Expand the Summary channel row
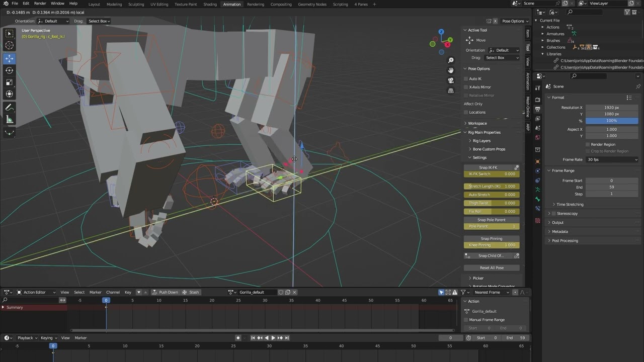644x362 pixels. tap(3, 307)
